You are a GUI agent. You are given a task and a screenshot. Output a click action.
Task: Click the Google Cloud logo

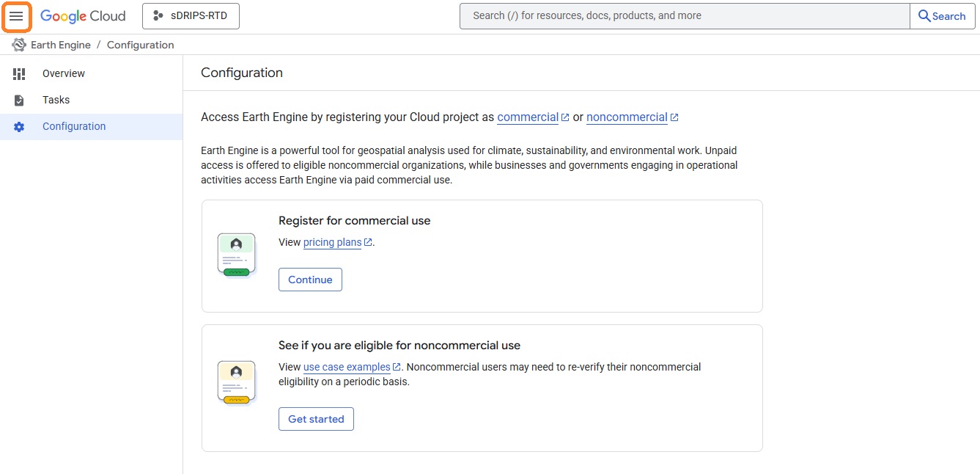click(83, 16)
